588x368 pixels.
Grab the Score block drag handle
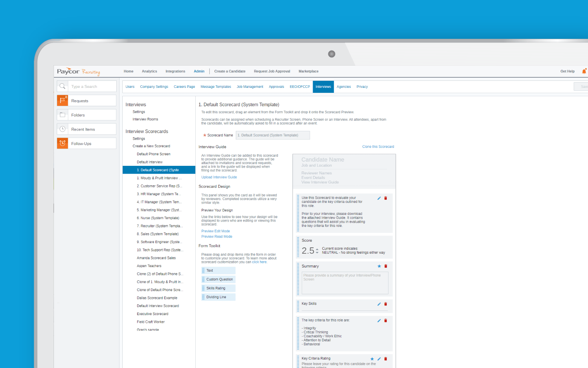(x=298, y=247)
